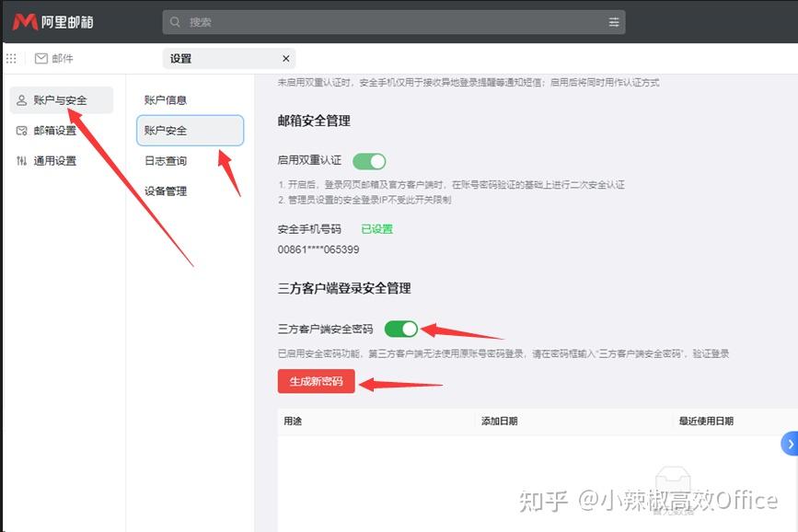Viewport: 798px width, 532px height.
Task: Click the search magnifier icon
Action: pyautogui.click(x=175, y=22)
